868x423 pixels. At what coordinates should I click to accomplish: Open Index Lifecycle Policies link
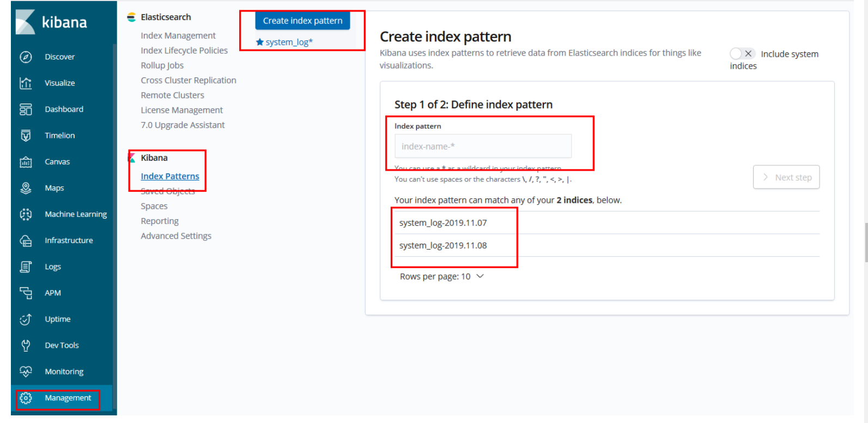(x=184, y=50)
